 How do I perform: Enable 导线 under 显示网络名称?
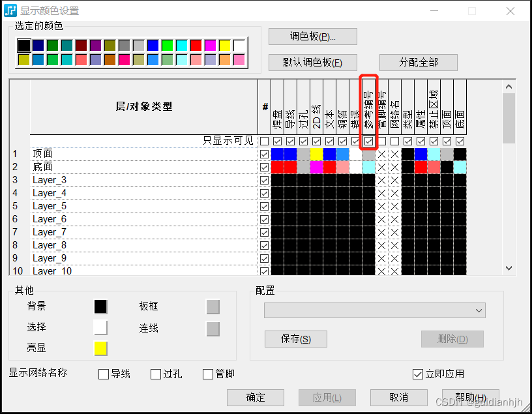(x=102, y=373)
